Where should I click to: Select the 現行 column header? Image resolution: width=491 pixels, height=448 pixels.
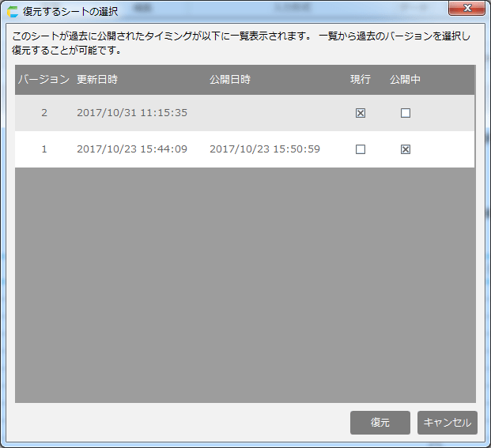[361, 80]
